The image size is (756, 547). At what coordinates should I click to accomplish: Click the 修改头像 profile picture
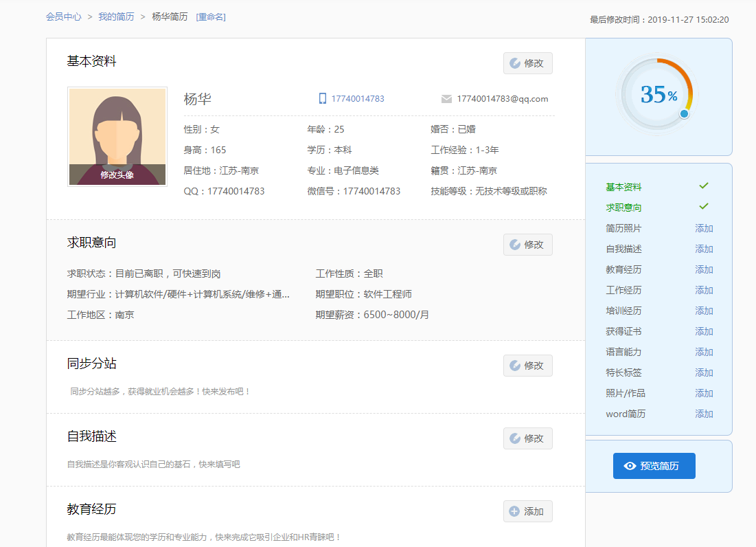(117, 137)
